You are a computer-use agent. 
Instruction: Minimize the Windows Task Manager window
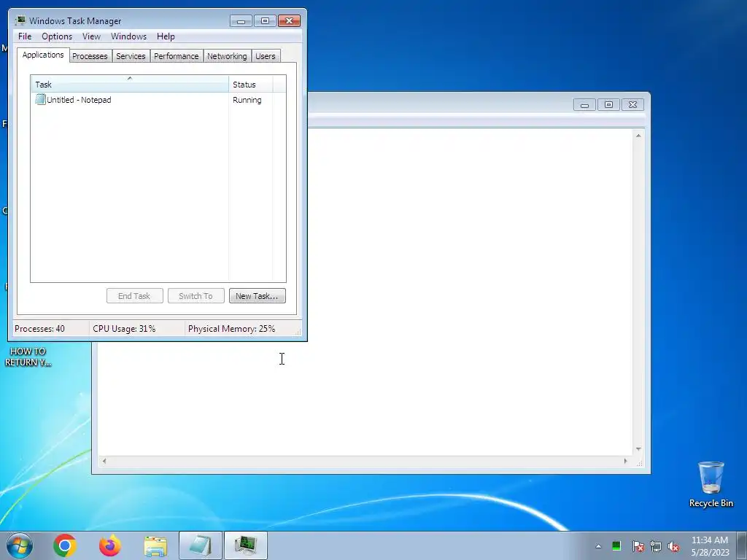pyautogui.click(x=241, y=21)
